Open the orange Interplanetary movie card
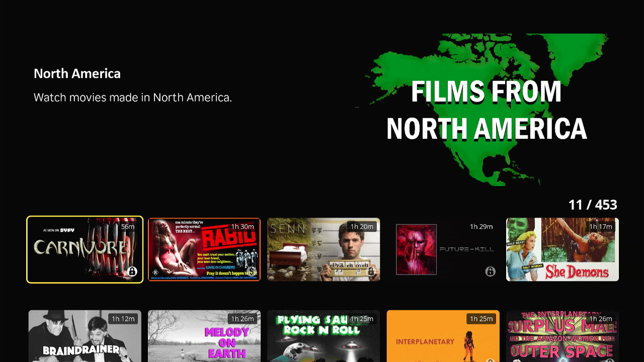 [443, 336]
